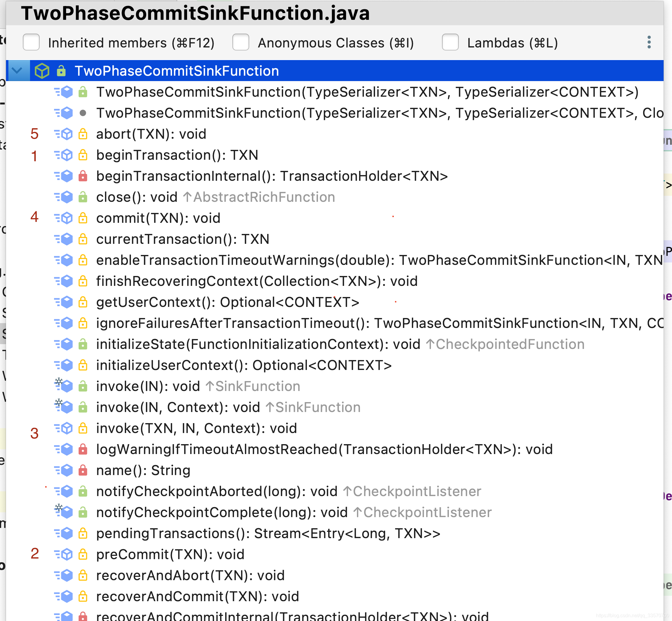Select pendingTransactions() method
This screenshot has width=672, height=621.
[x=268, y=534]
